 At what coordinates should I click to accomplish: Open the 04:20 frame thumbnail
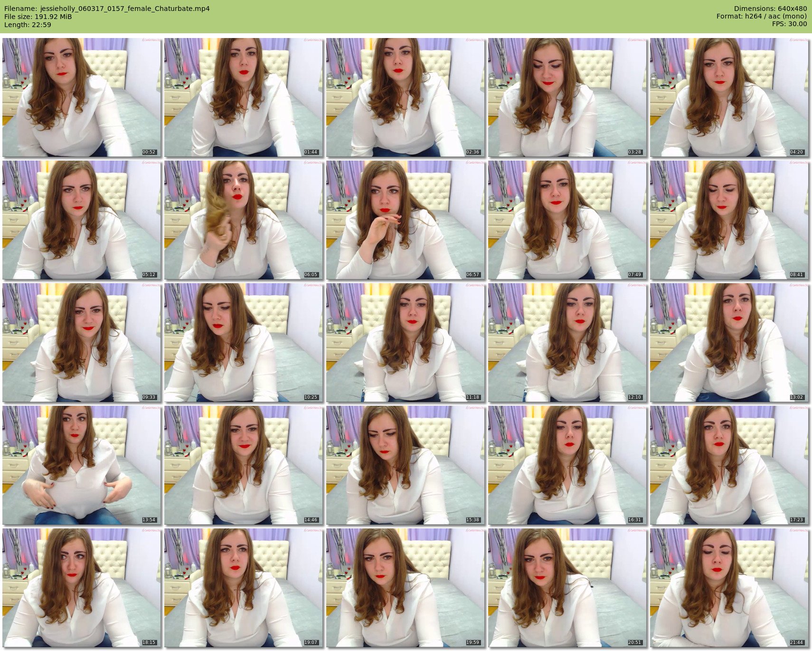729,97
